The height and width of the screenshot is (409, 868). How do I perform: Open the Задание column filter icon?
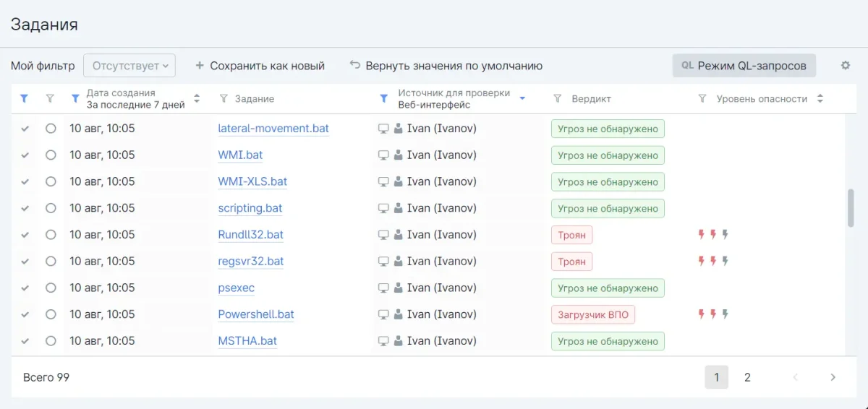224,98
